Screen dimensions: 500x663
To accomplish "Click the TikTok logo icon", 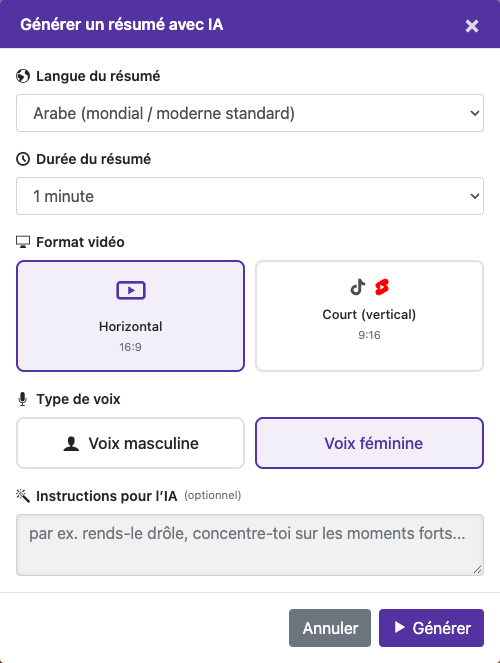I will point(358,287).
